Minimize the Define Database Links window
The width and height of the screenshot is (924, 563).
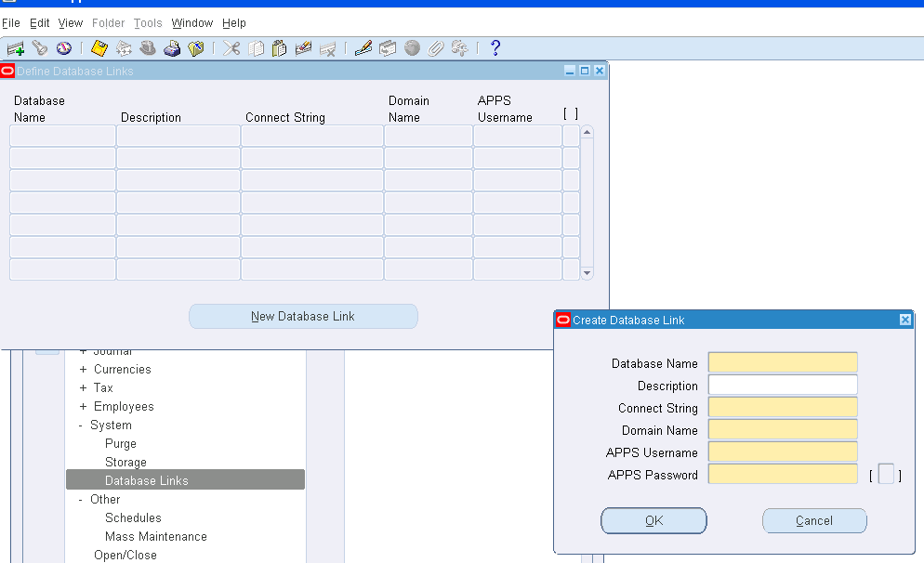coord(569,71)
